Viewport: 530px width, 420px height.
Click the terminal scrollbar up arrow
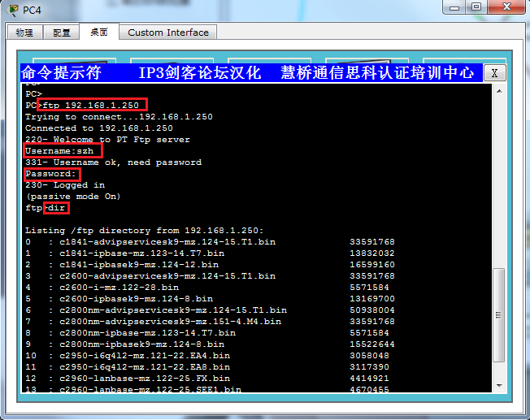pyautogui.click(x=499, y=91)
